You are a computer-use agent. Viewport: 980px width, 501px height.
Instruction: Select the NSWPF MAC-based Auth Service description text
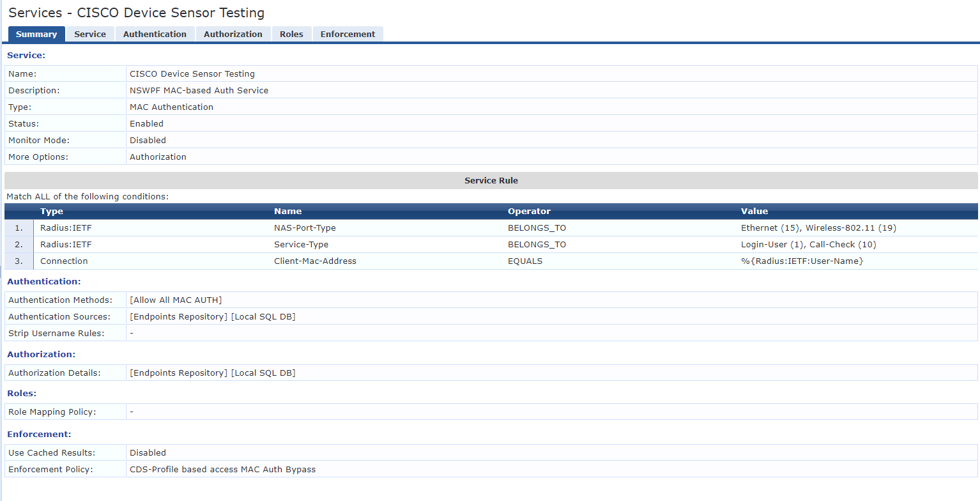point(200,90)
